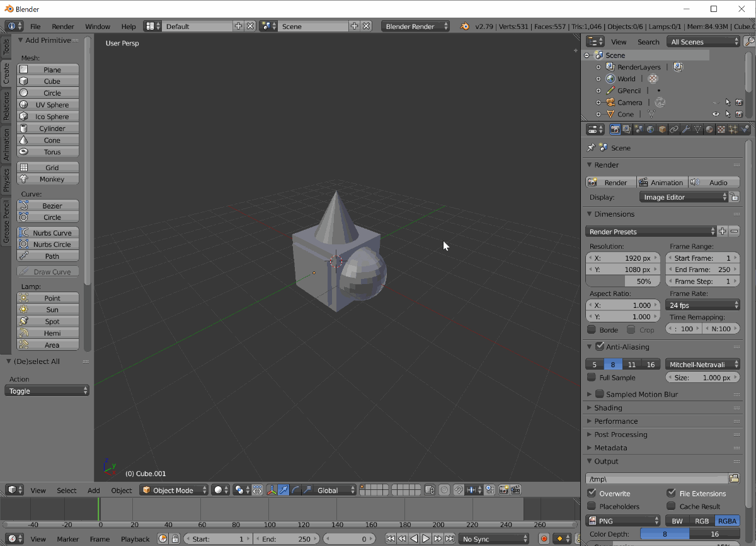Switch to the Relations tool shelf tab

point(6,105)
